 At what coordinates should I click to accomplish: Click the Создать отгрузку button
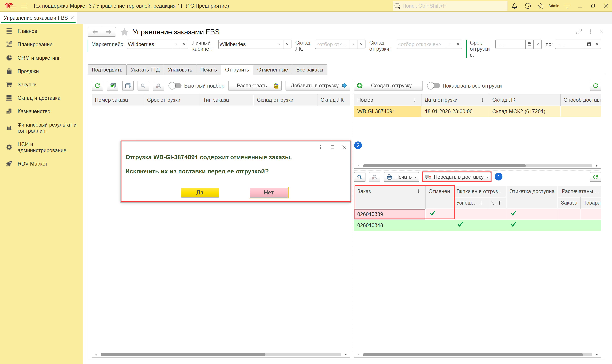click(388, 86)
